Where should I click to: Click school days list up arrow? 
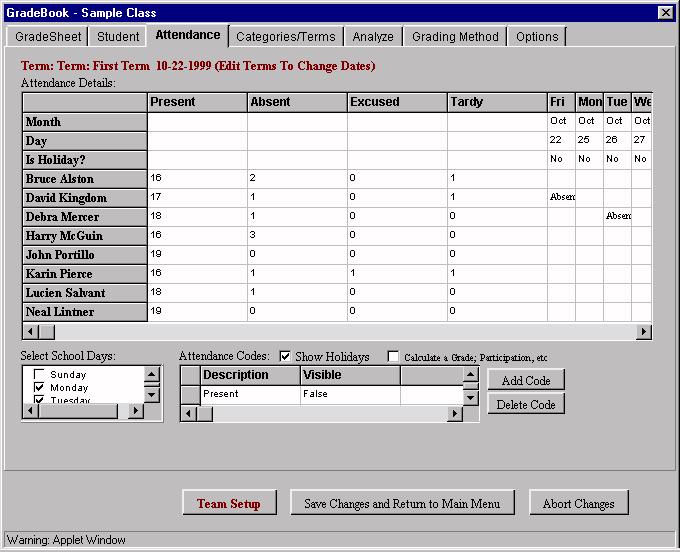(151, 374)
